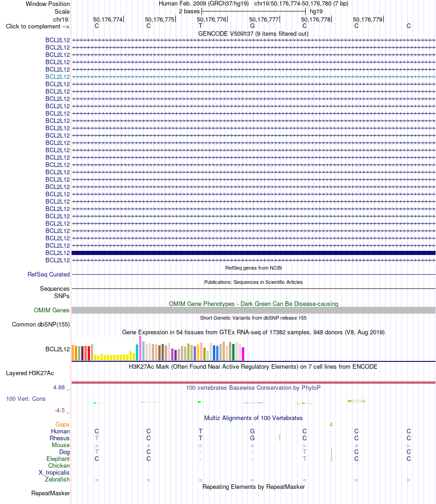Image resolution: width=436 pixels, height=504 pixels.
Task: Select the grey OMIM Genes item bar
Action: [x=253, y=310]
